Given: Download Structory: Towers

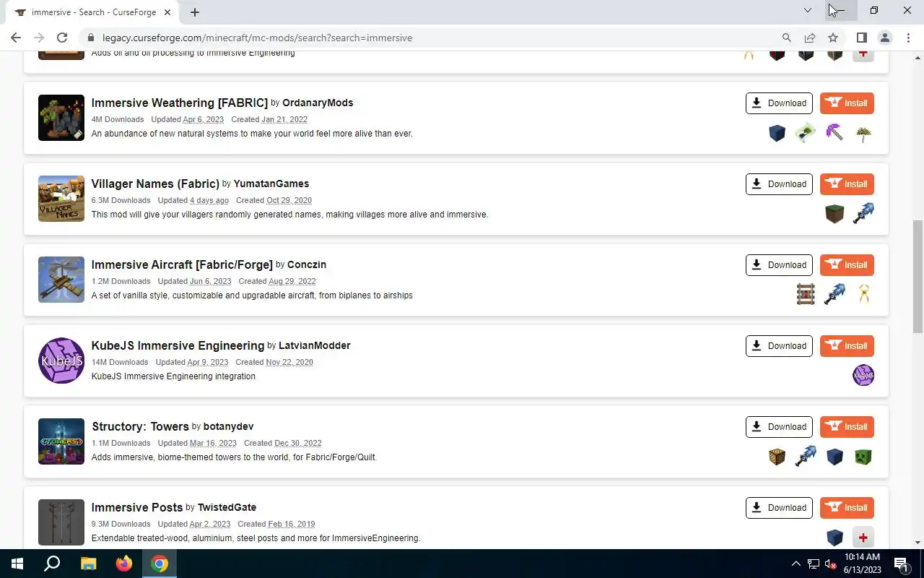Looking at the screenshot, I should coord(779,427).
